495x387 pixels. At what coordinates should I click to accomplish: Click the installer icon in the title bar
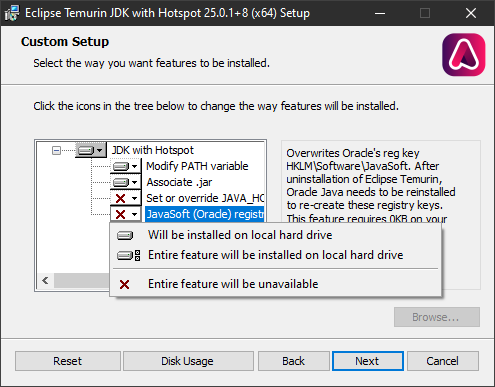(12, 13)
